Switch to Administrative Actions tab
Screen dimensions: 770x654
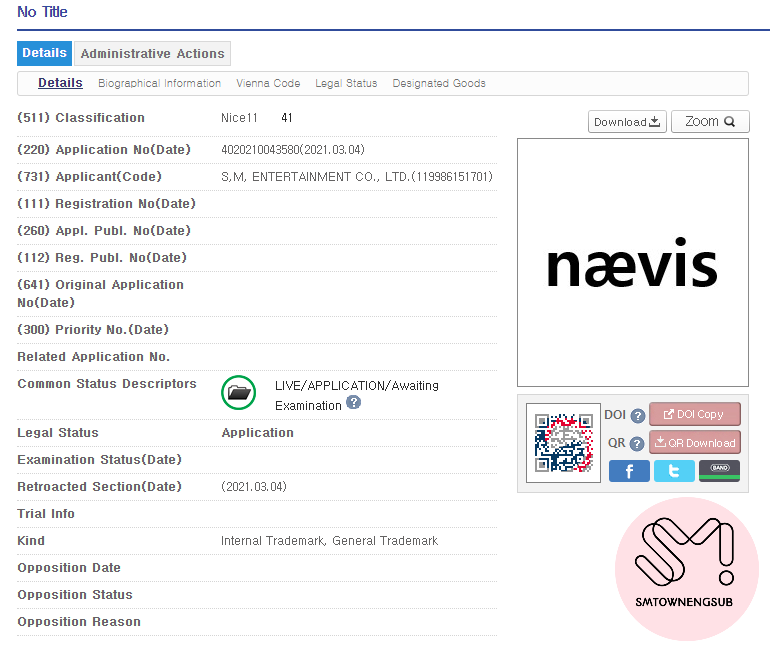(x=152, y=54)
